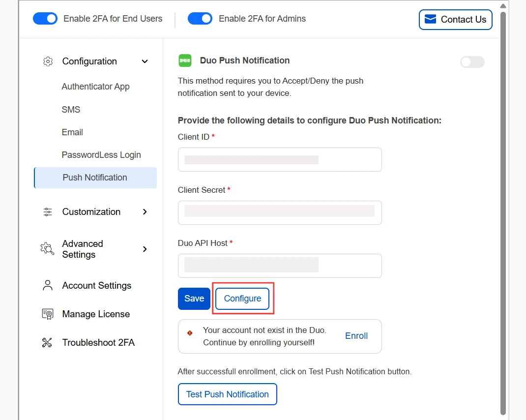Click the Save button

pyautogui.click(x=194, y=299)
